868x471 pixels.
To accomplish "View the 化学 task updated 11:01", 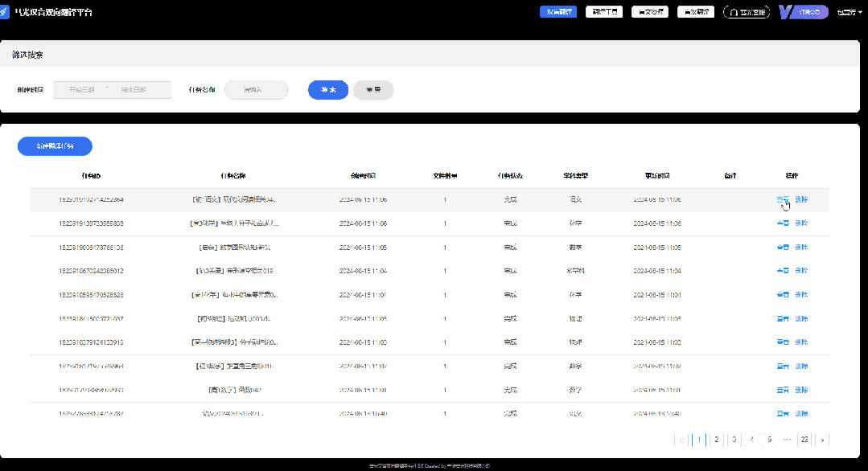I will (782, 295).
